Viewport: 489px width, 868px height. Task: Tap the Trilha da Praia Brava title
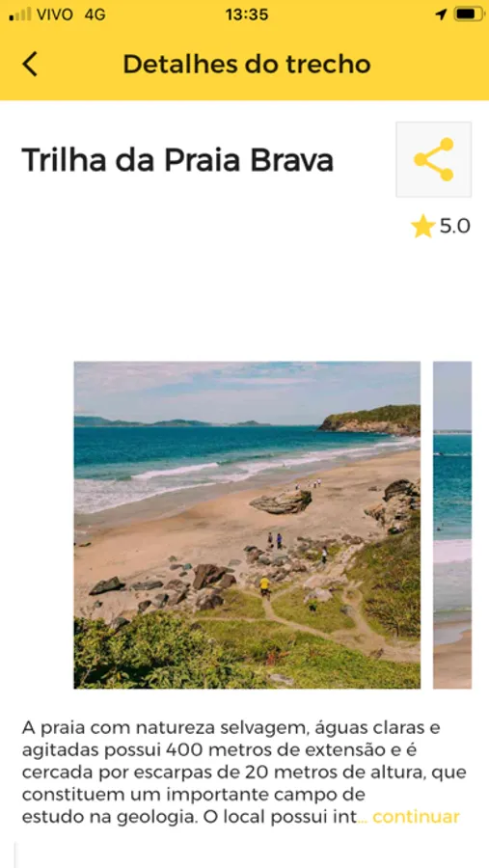pyautogui.click(x=177, y=160)
